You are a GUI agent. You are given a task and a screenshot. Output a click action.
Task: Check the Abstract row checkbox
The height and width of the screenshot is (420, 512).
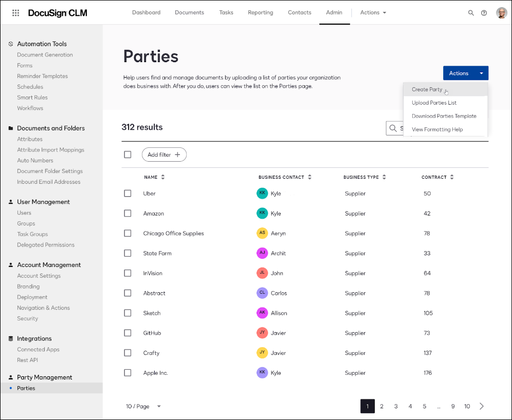coord(127,293)
